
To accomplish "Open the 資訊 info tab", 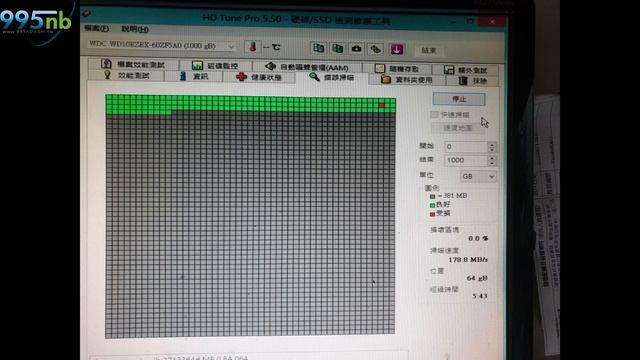I will (x=194, y=76).
